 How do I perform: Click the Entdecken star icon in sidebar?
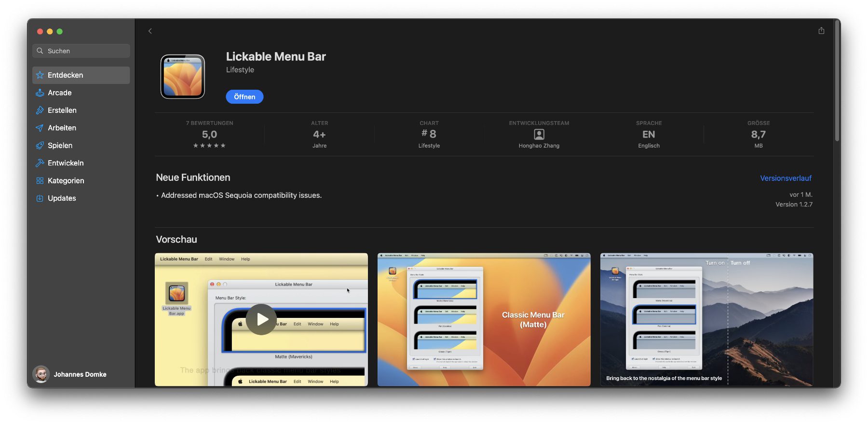(x=40, y=75)
